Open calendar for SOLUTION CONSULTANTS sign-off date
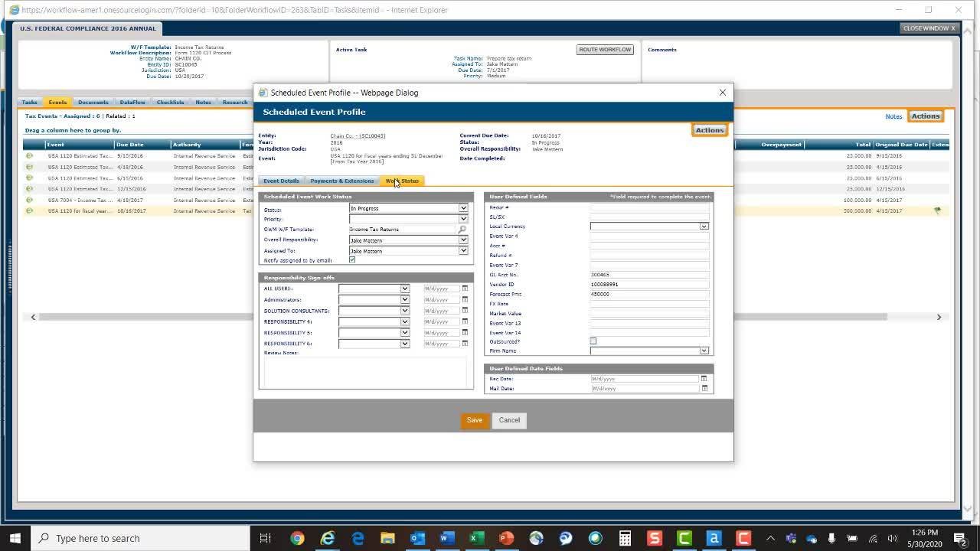This screenshot has height=551, width=980. tap(465, 311)
